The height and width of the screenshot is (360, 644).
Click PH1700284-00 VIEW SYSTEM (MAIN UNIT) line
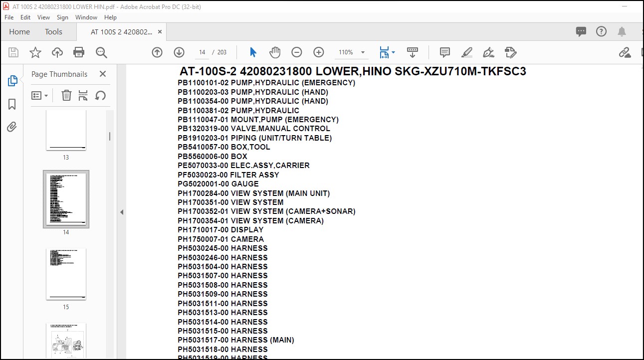tap(253, 193)
